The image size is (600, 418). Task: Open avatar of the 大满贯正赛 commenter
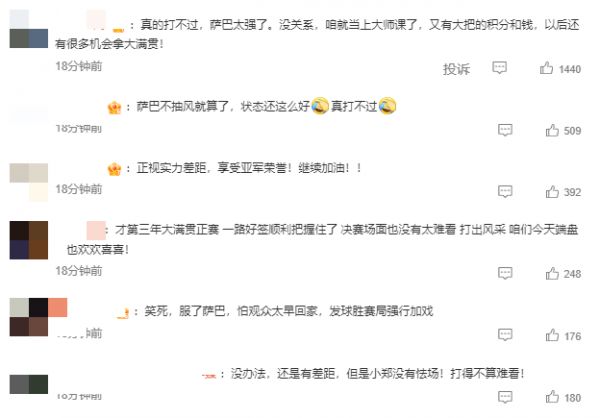click(29, 240)
